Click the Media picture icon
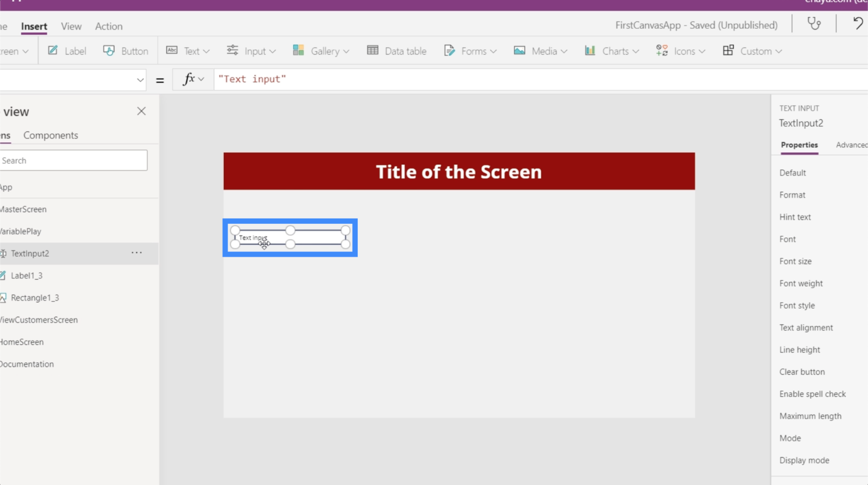868x485 pixels. [x=520, y=50]
